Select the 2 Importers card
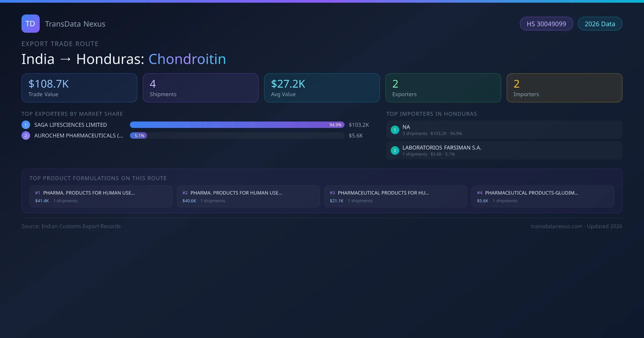 pyautogui.click(x=564, y=88)
